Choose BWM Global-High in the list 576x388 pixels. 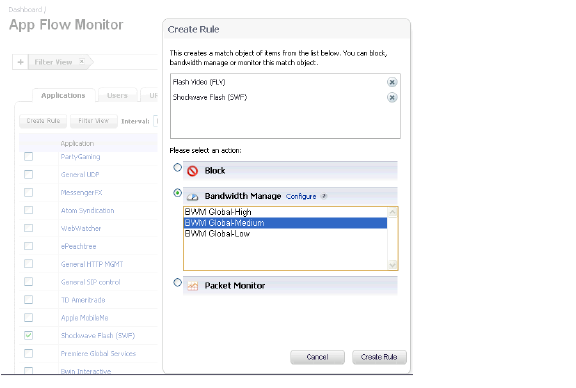pyautogui.click(x=285, y=212)
